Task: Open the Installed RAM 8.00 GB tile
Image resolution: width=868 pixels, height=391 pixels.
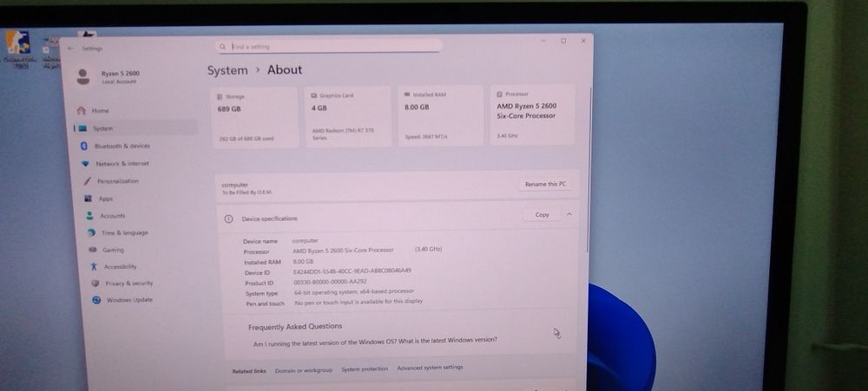Action: (x=441, y=115)
